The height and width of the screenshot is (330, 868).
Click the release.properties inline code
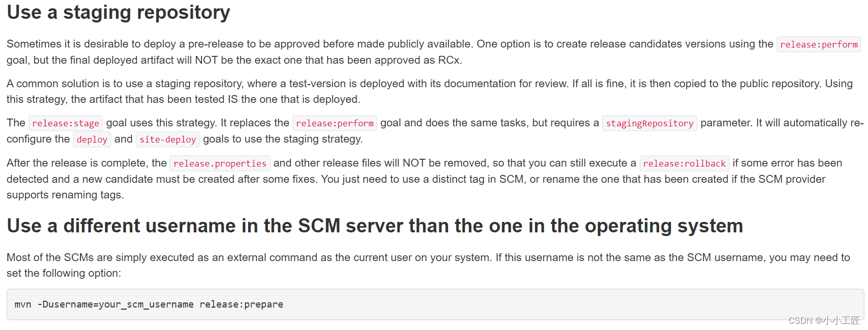[x=220, y=164]
